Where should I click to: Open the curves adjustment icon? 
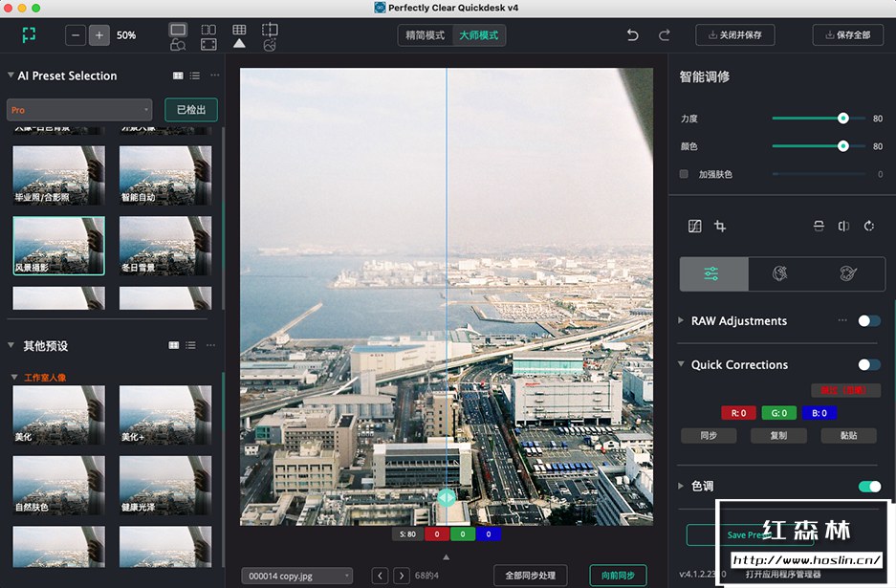coord(695,227)
